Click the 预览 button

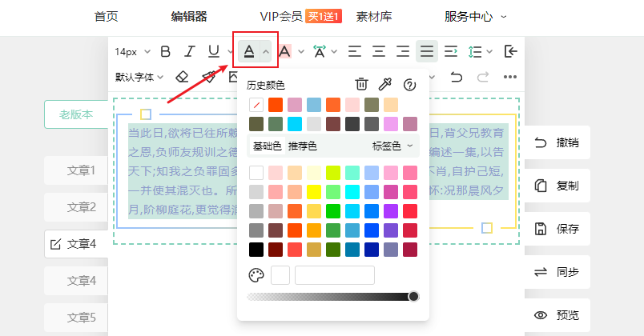tap(557, 315)
